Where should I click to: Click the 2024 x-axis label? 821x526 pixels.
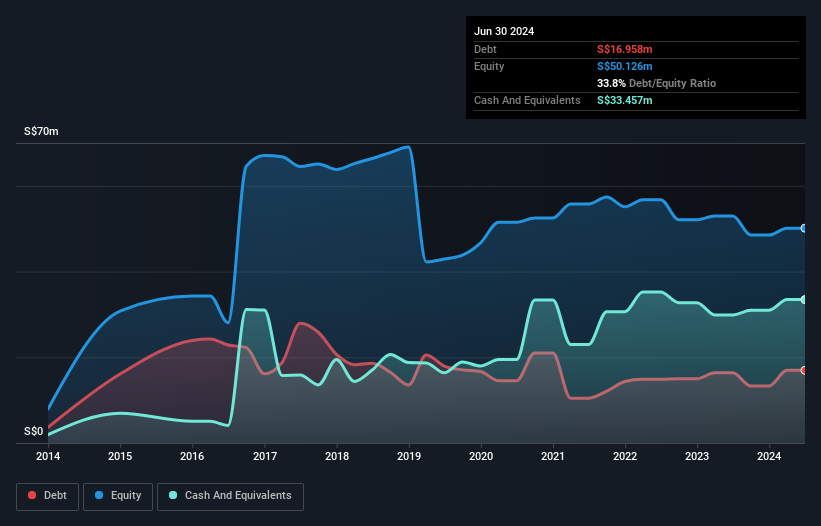point(769,456)
